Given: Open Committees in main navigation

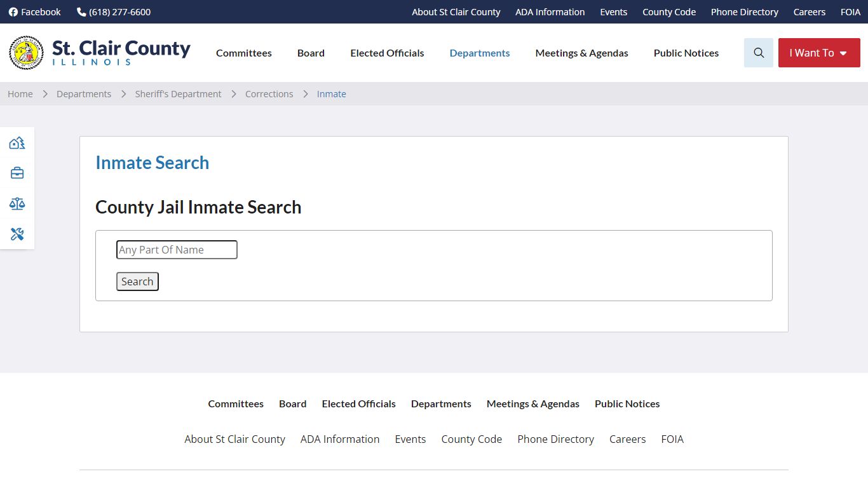Looking at the screenshot, I should coord(244,53).
